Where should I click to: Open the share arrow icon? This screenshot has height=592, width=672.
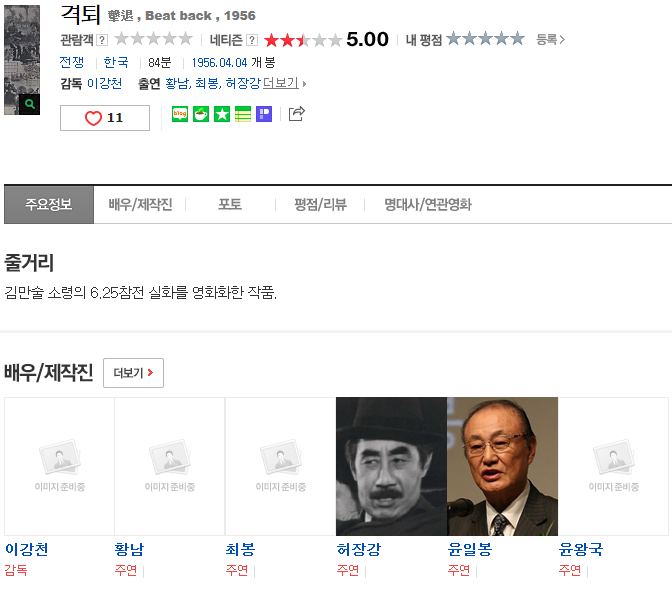296,114
